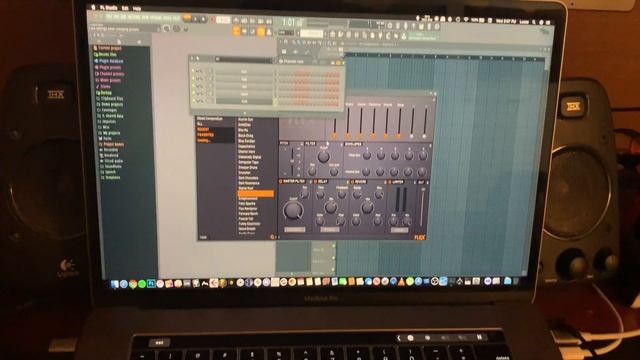The width and height of the screenshot is (640, 360).
Task: Expand the Backup folder in the browser
Action: [x=104, y=93]
